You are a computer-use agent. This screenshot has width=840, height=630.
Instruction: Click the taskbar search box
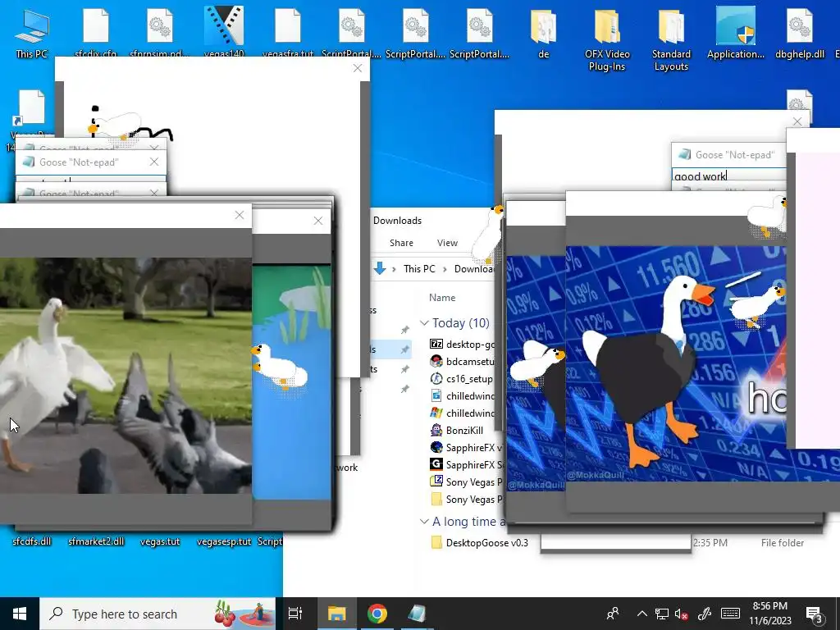pos(157,614)
